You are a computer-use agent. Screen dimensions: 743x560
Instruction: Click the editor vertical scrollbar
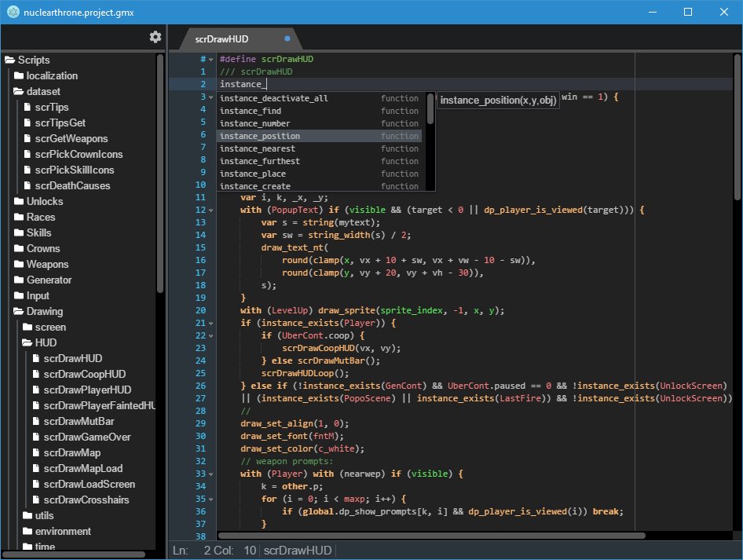(x=738, y=127)
